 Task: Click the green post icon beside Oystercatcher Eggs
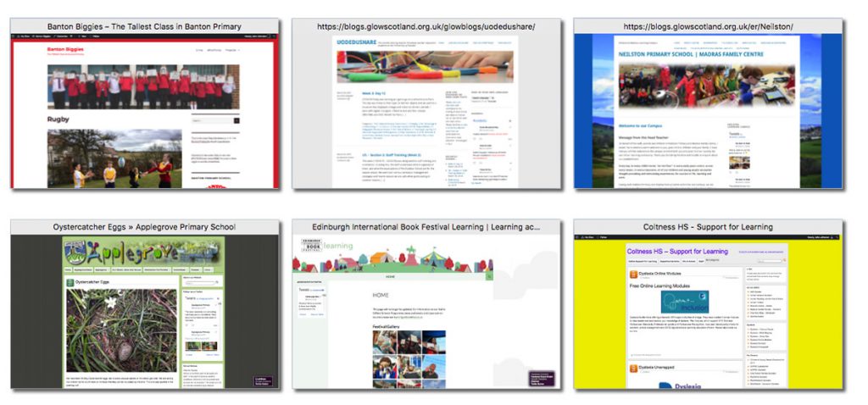pos(70,282)
